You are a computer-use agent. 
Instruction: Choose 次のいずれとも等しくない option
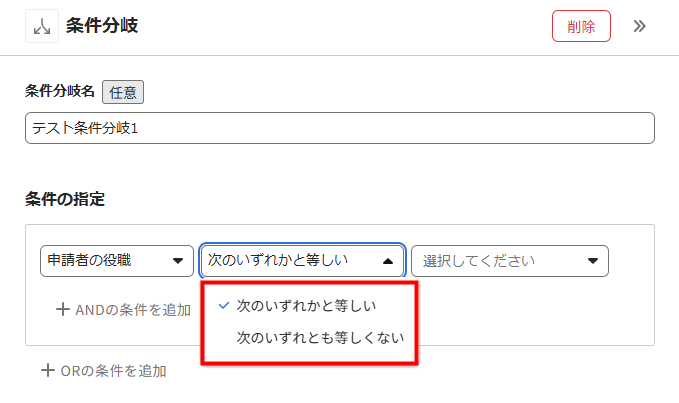tap(320, 338)
